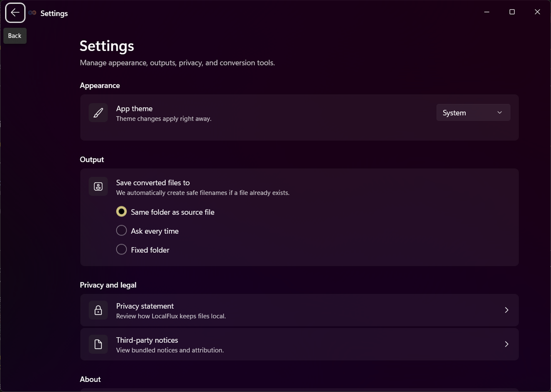Click 'View bundled notices and attribution.' text
Viewport: 551px width, 392px height.
(170, 350)
